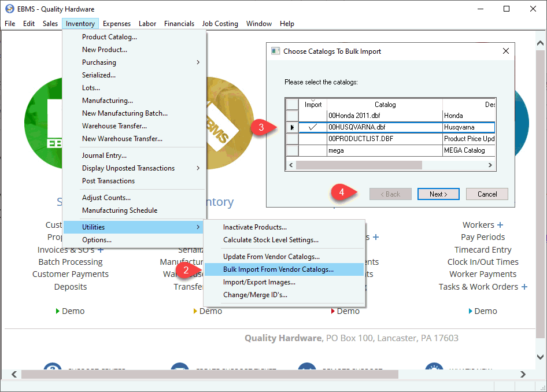Click the Catalog column header
Viewport: 547px width, 392px height.
tap(385, 104)
